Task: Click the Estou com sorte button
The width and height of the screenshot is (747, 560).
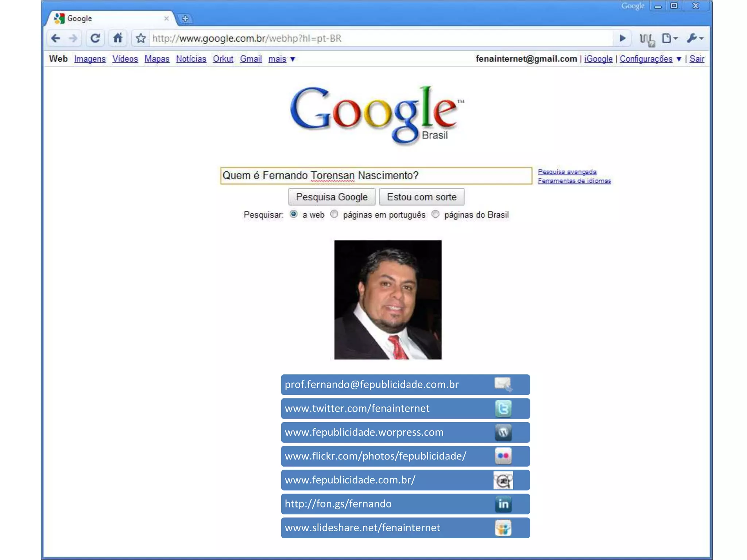Action: 422,197
